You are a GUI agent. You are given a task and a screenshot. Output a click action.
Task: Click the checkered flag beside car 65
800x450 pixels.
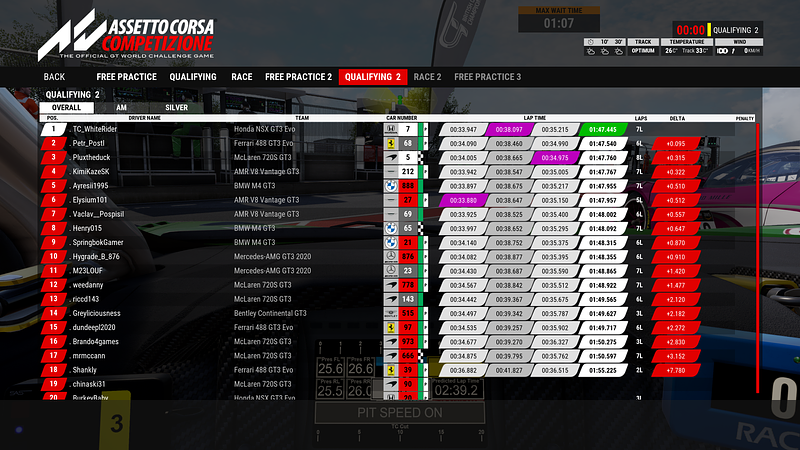tap(421, 229)
